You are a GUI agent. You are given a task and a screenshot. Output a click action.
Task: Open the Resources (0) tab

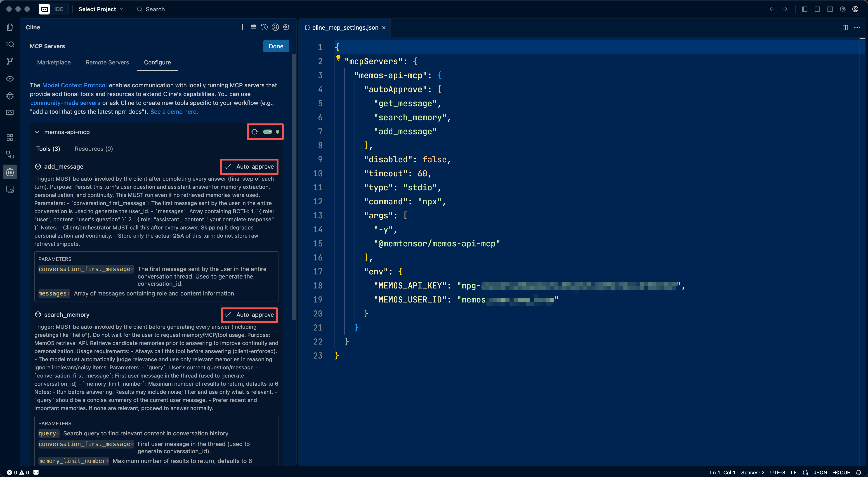[x=93, y=149]
